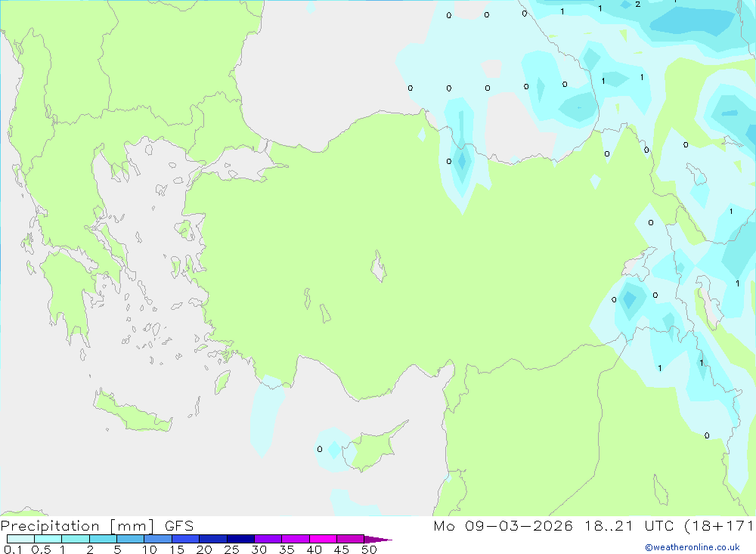Click the '0.5' legend scale label
756x554 pixels.
(41, 549)
